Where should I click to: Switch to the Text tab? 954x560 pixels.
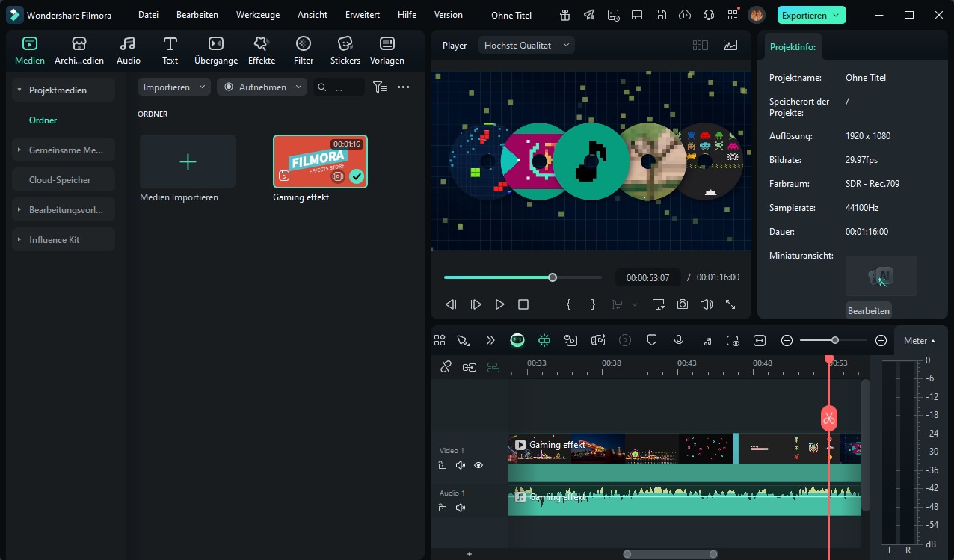point(170,50)
